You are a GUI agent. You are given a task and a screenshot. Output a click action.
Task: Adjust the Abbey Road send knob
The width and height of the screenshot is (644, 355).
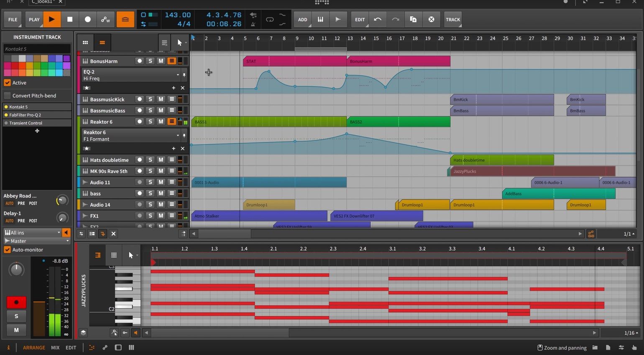62,200
